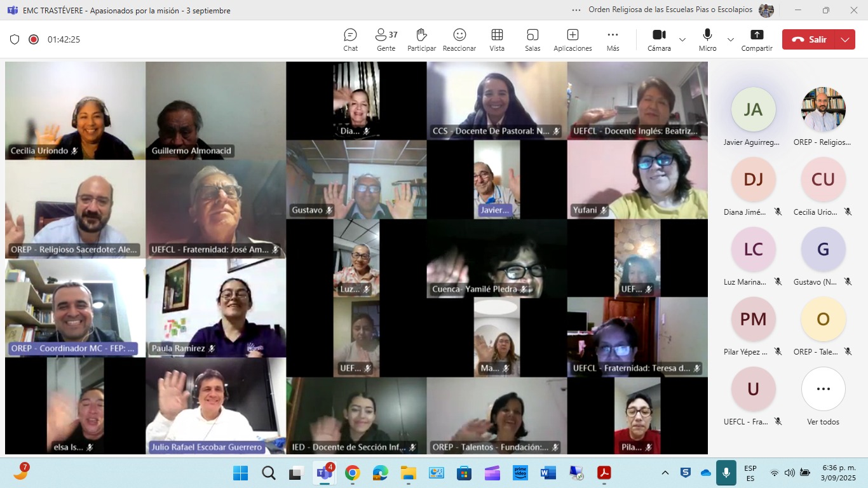
Task: Open Microsoft Edge from the taskbar
Action: [x=380, y=473]
